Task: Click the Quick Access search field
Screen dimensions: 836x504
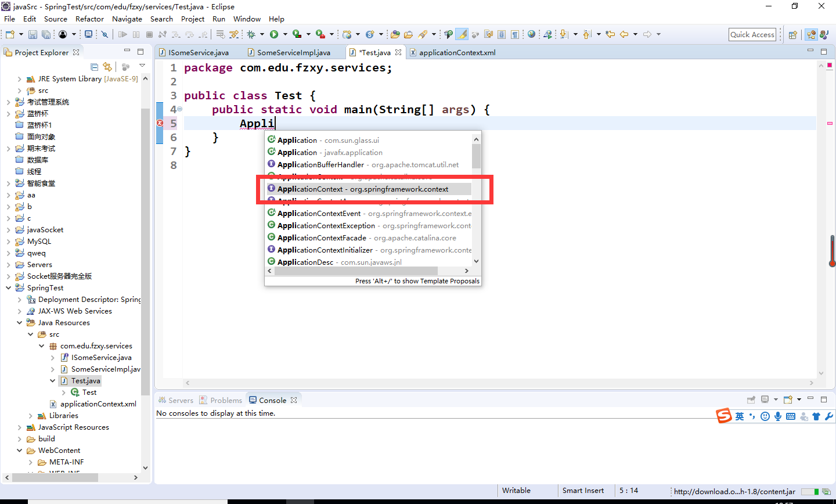Action: (752, 35)
